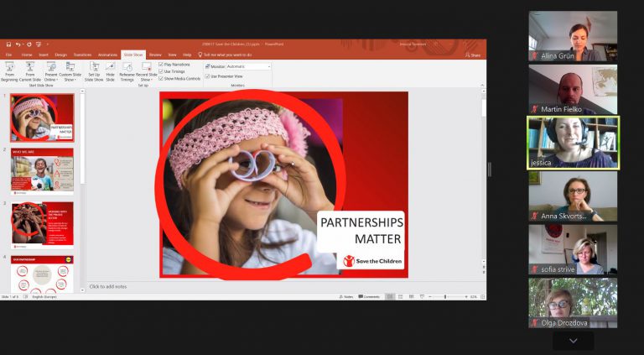Start slide show From Current Slide

[30, 71]
